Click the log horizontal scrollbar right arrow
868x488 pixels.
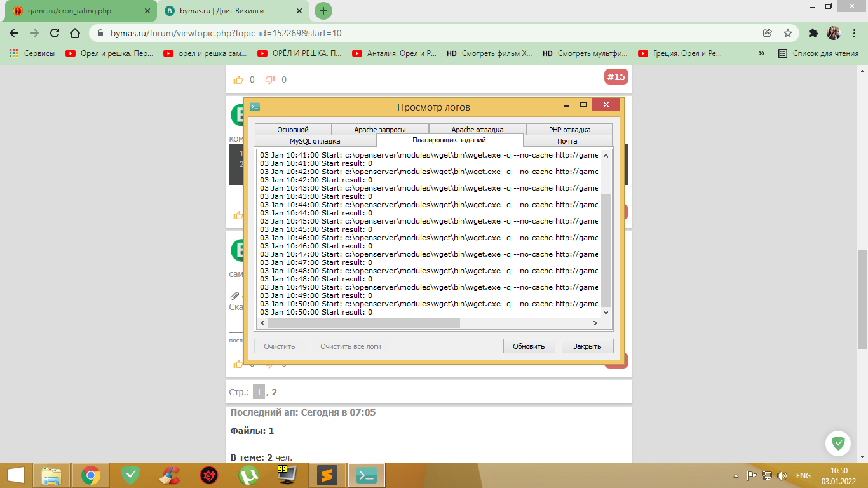point(595,323)
